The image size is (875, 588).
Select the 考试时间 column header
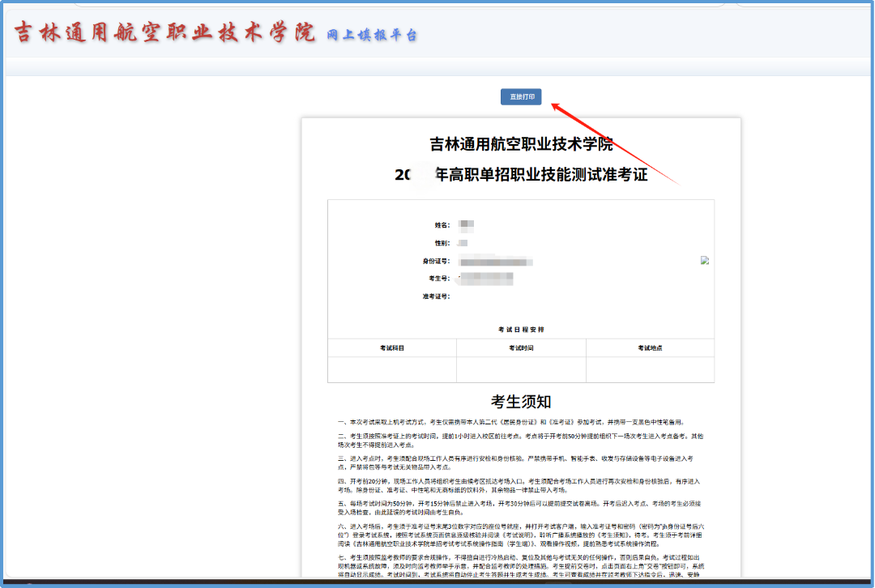[x=521, y=347]
